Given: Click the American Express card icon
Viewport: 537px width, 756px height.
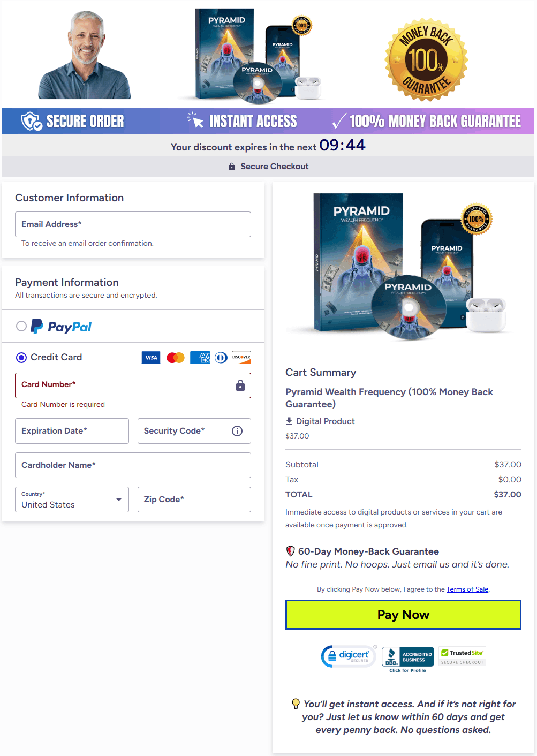Looking at the screenshot, I should pyautogui.click(x=200, y=358).
